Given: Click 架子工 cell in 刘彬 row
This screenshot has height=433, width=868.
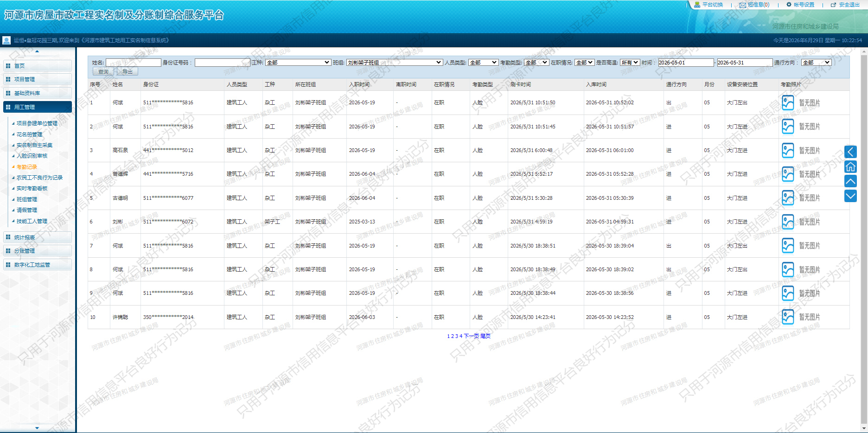Looking at the screenshot, I should coord(272,222).
